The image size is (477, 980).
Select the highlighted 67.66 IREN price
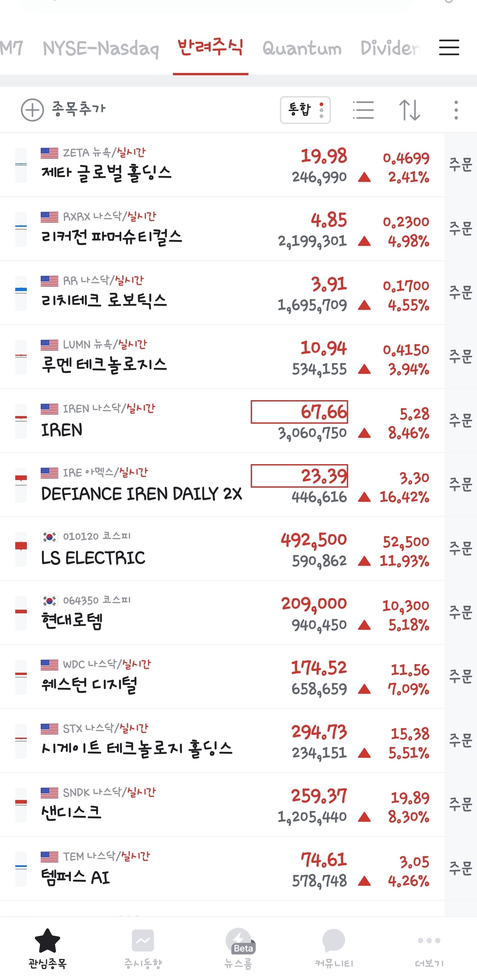[x=299, y=412]
